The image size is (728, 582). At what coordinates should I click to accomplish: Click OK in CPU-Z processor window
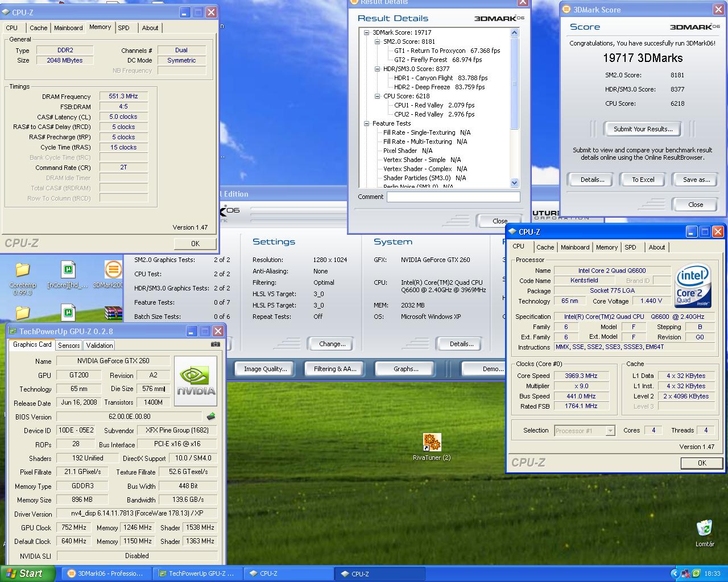tap(702, 463)
